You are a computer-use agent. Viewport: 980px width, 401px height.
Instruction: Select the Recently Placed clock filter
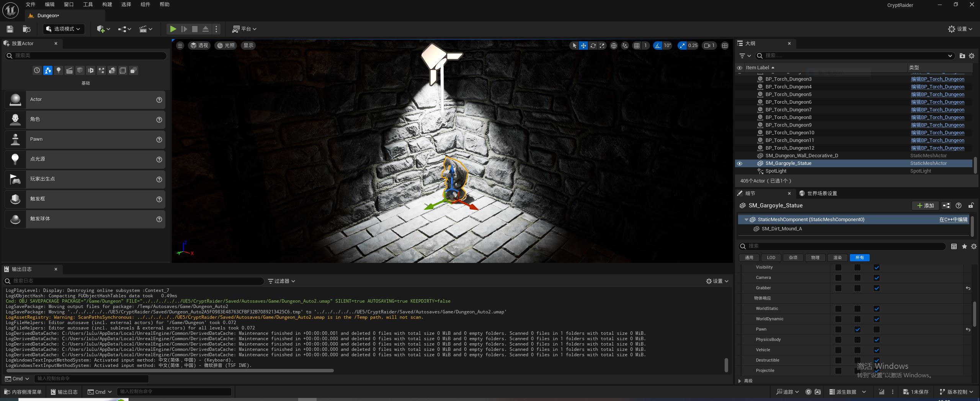[37, 70]
